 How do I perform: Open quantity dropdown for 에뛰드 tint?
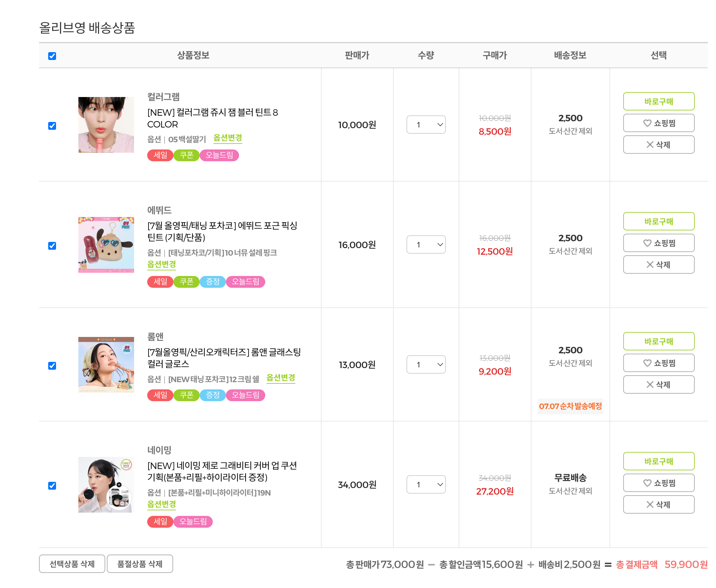(x=426, y=245)
